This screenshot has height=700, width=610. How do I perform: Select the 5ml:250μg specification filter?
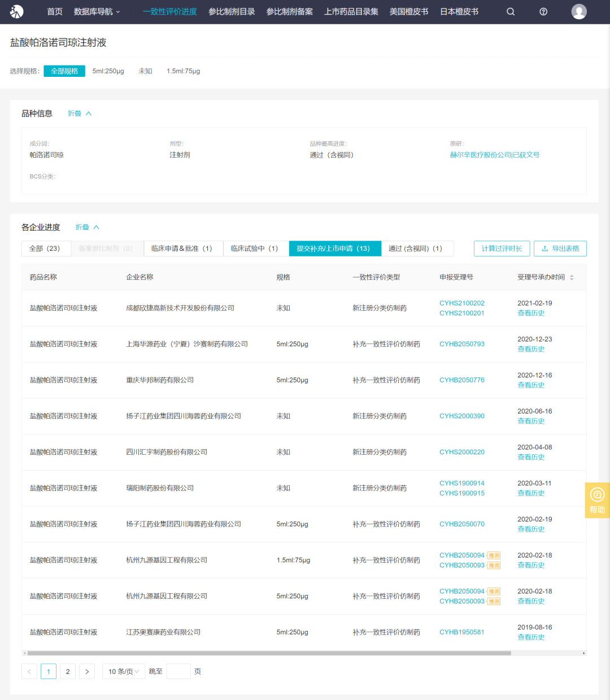[x=108, y=71]
